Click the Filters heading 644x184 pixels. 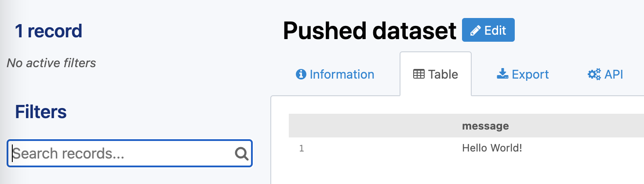pos(41,112)
